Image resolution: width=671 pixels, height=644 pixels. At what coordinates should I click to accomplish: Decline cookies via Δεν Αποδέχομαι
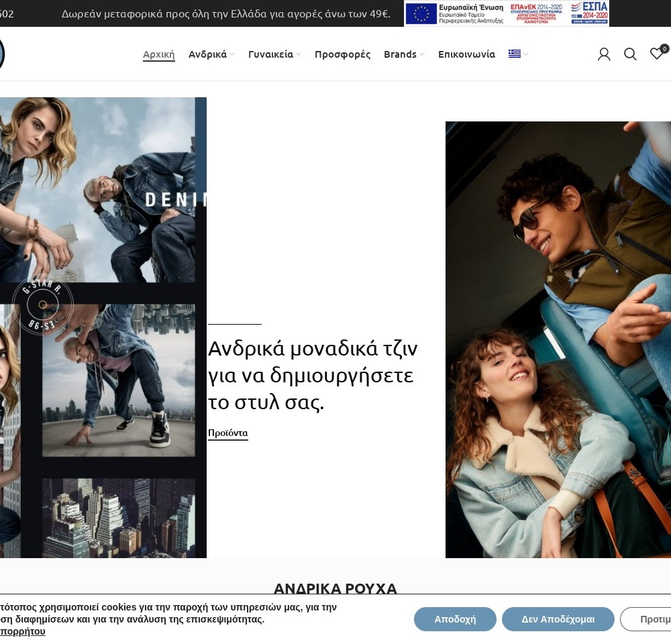(x=558, y=619)
